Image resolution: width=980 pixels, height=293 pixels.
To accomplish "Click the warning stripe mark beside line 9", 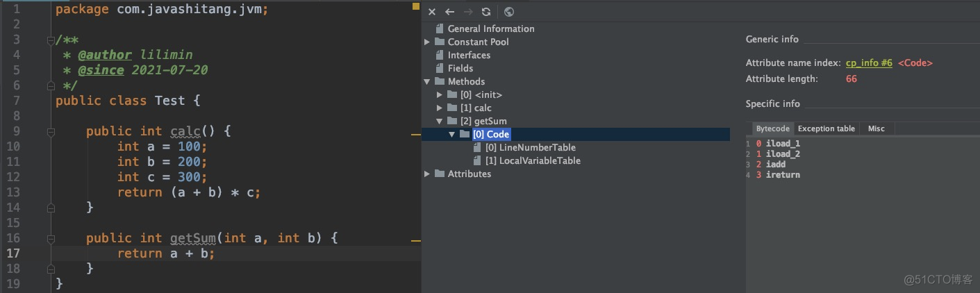I will coord(417,134).
